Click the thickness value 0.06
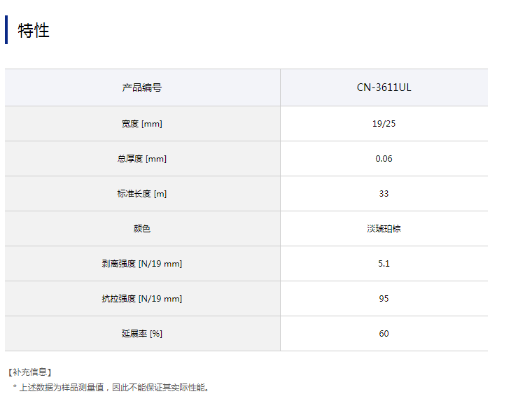This screenshot has width=532, height=401. coord(384,159)
